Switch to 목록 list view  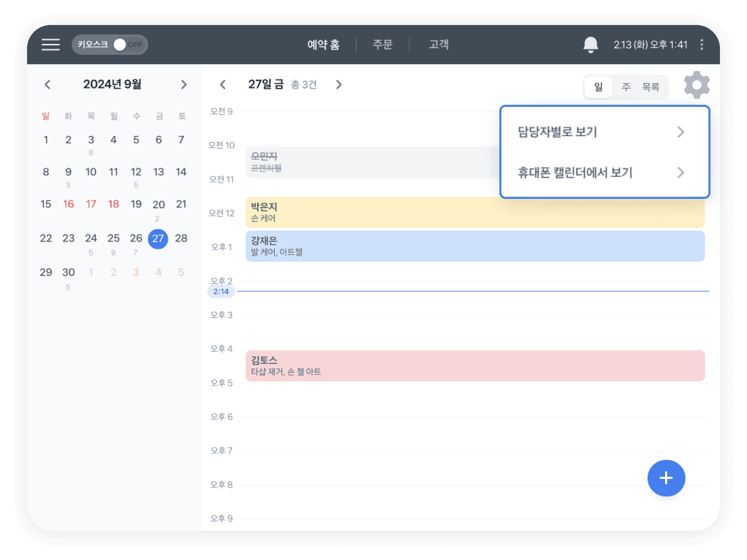(x=651, y=87)
